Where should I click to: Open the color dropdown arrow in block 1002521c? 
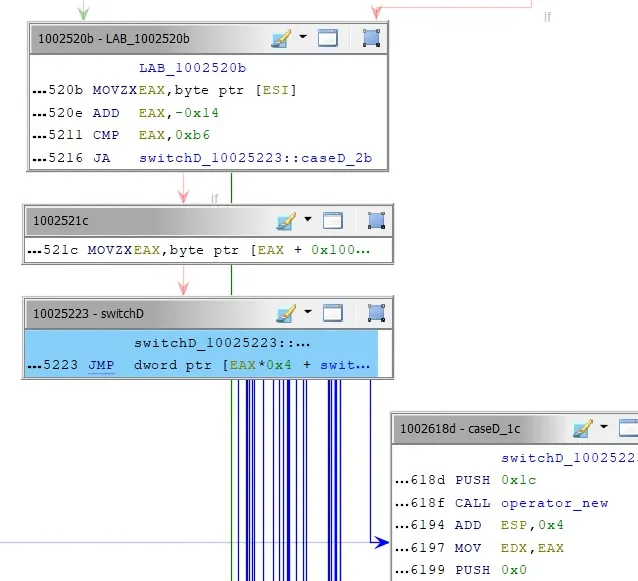(x=308, y=219)
